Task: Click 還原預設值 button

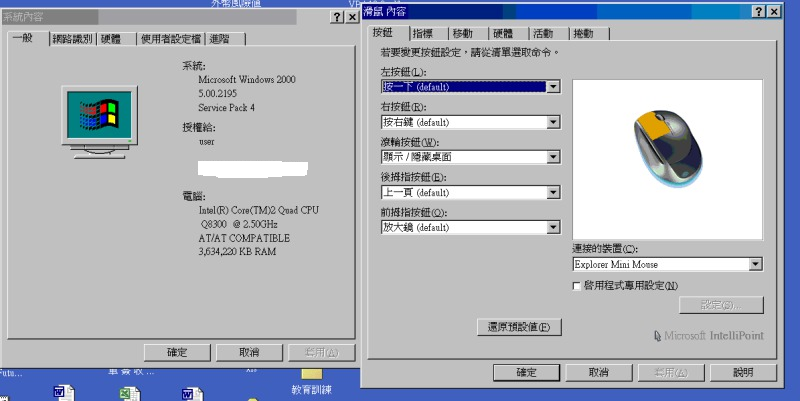Action: tap(519, 327)
